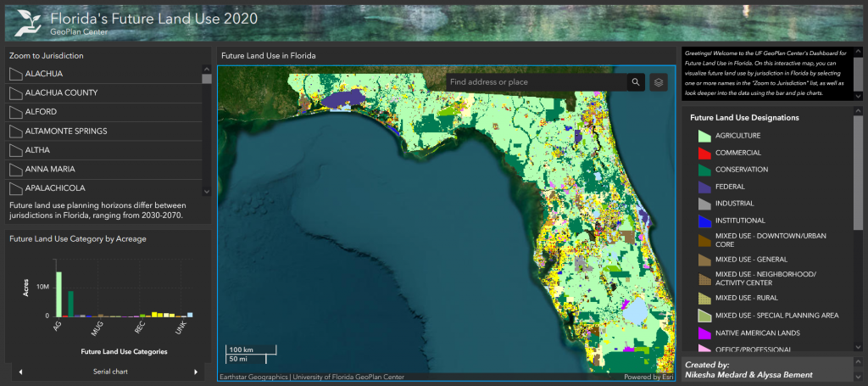Open the map layers list icon
The image size is (868, 386).
[658, 82]
